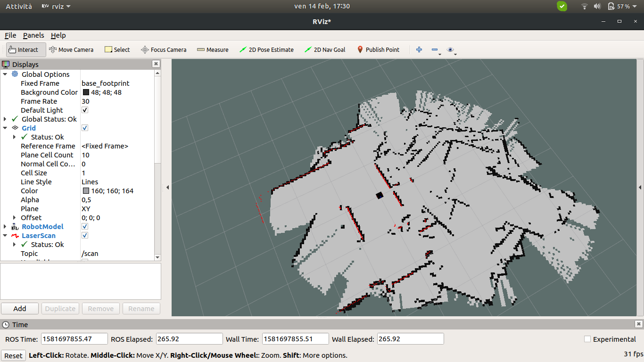
Task: Open the Wi-Fi status icon
Action: (x=585, y=6)
